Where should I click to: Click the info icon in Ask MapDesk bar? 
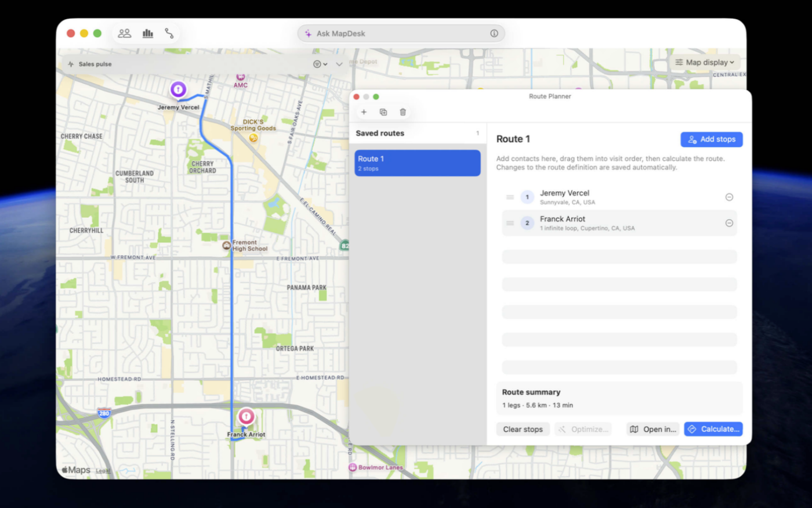494,34
